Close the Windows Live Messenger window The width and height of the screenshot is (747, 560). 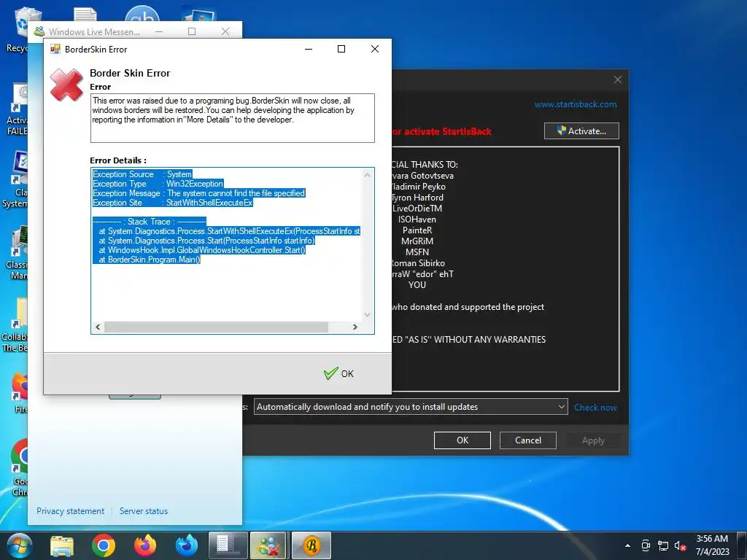coord(226,31)
